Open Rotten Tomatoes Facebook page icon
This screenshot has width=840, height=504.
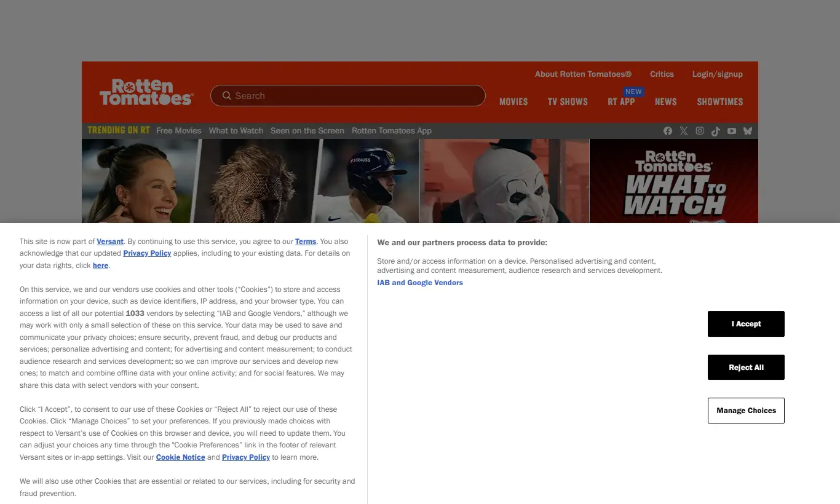coord(668,131)
